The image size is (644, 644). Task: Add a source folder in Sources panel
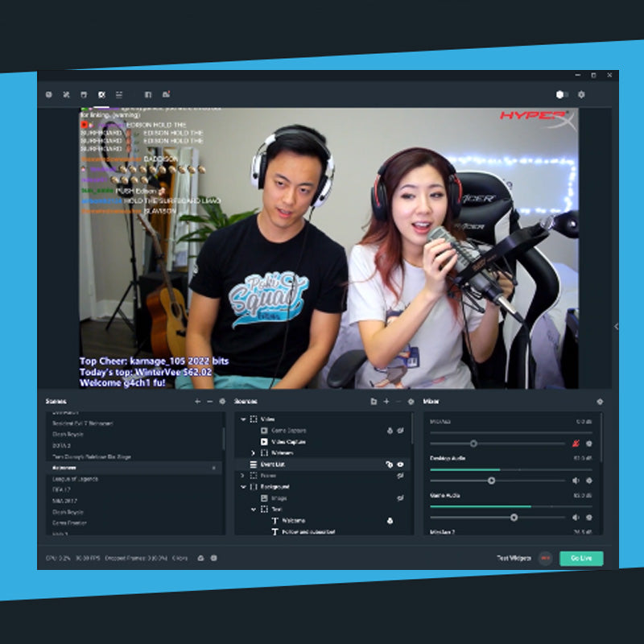pos(374,401)
